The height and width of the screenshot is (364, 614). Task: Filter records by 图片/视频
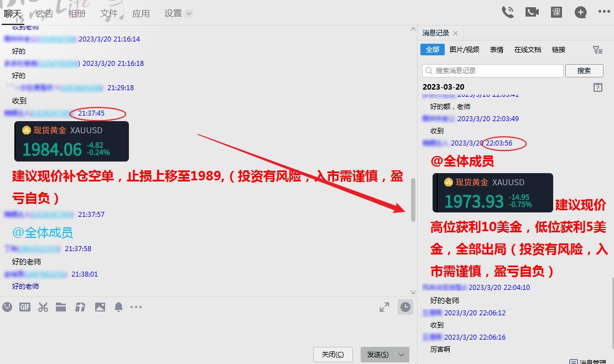tap(465, 50)
